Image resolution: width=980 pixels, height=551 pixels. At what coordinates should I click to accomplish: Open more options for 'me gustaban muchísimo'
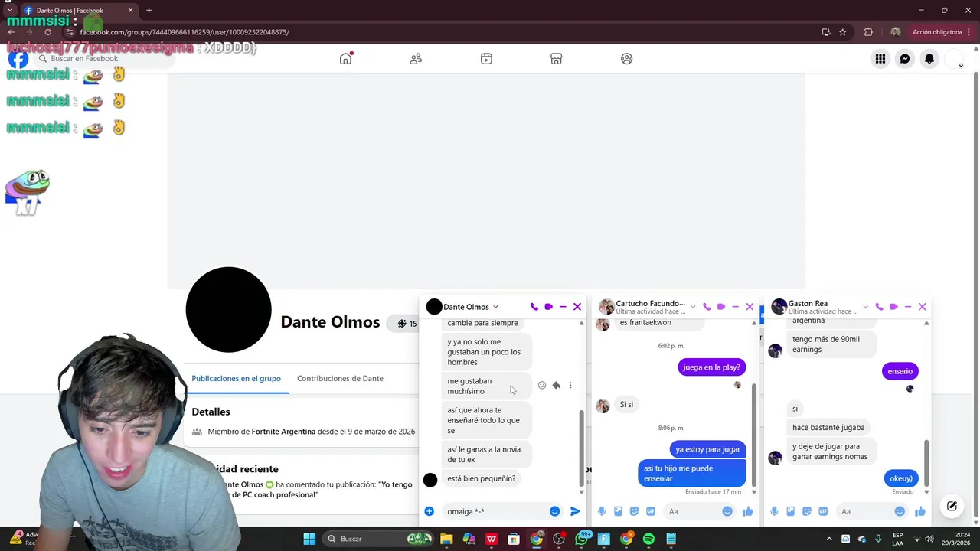(x=570, y=386)
